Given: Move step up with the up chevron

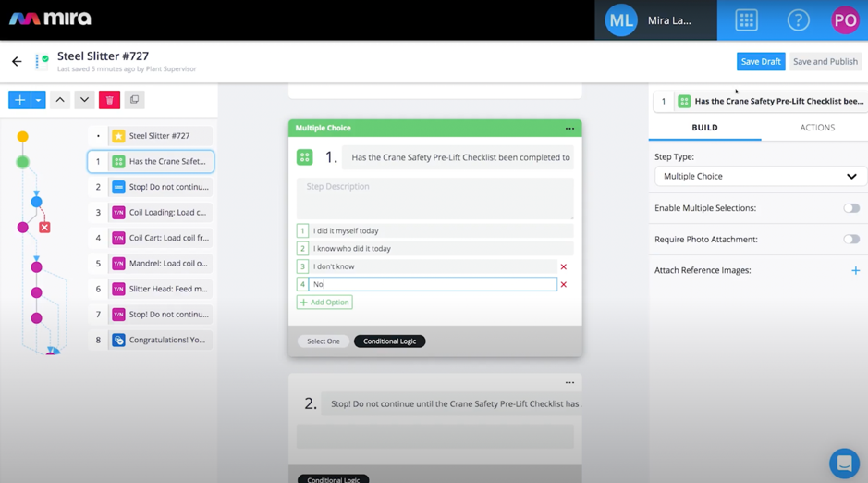Looking at the screenshot, I should pos(60,100).
